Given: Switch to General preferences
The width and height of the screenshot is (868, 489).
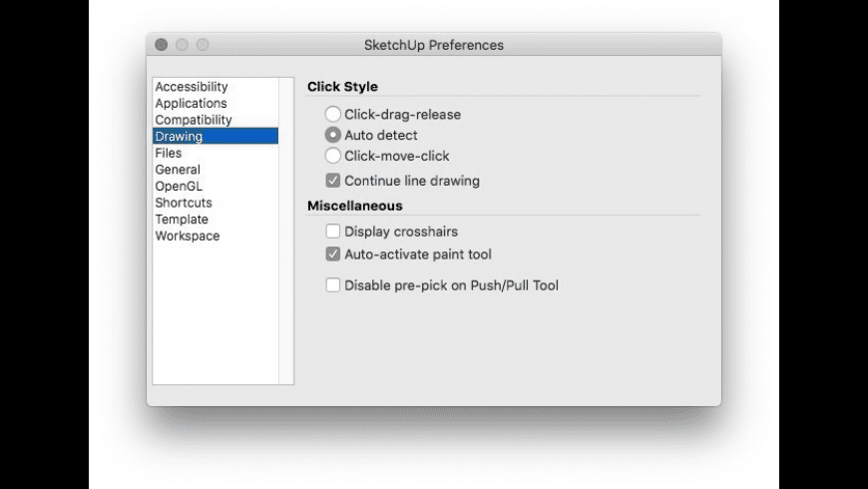Looking at the screenshot, I should pyautogui.click(x=178, y=170).
